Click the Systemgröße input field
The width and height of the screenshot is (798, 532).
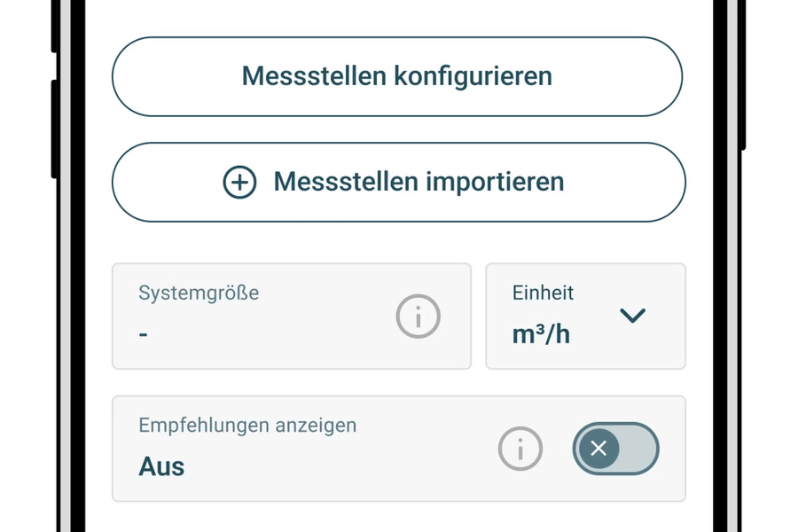pyautogui.click(x=266, y=316)
